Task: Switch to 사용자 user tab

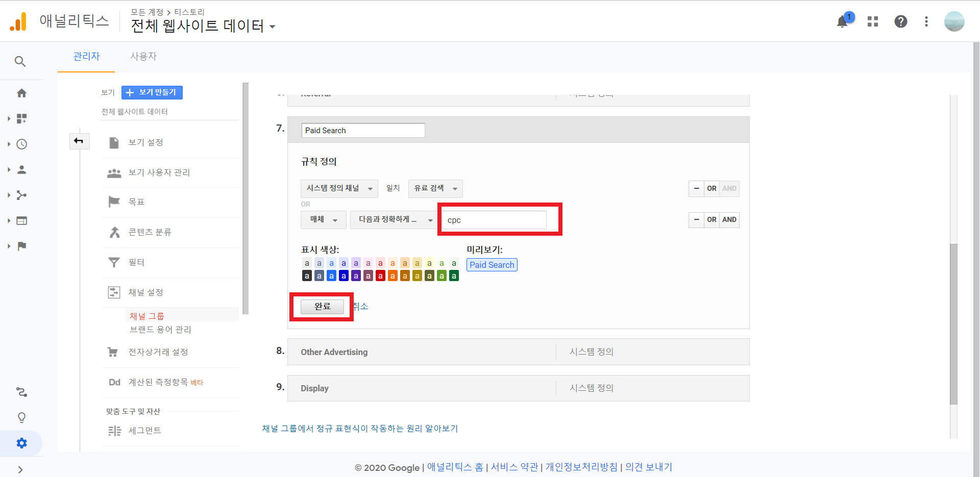Action: (143, 56)
